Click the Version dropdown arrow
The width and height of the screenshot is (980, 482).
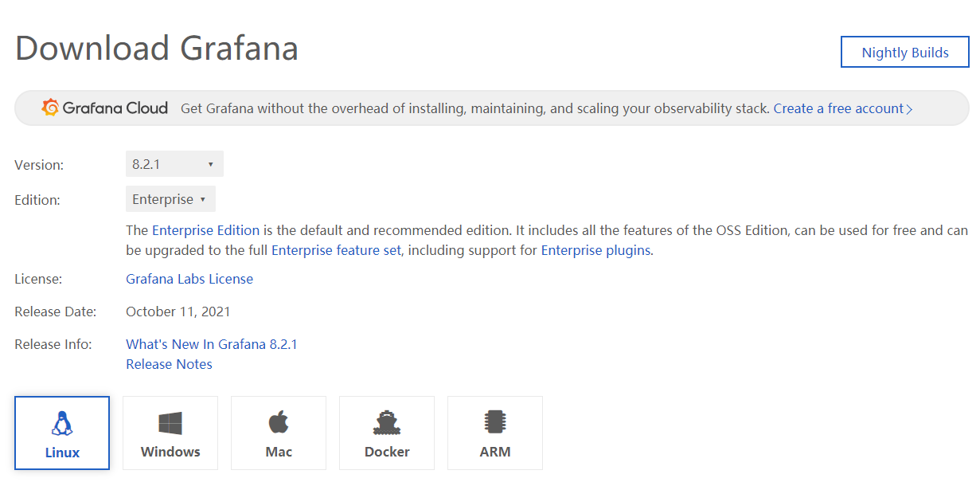coord(211,165)
